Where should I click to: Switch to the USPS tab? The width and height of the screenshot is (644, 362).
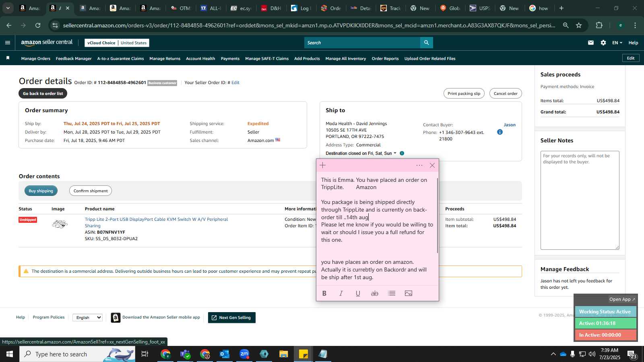480,8
